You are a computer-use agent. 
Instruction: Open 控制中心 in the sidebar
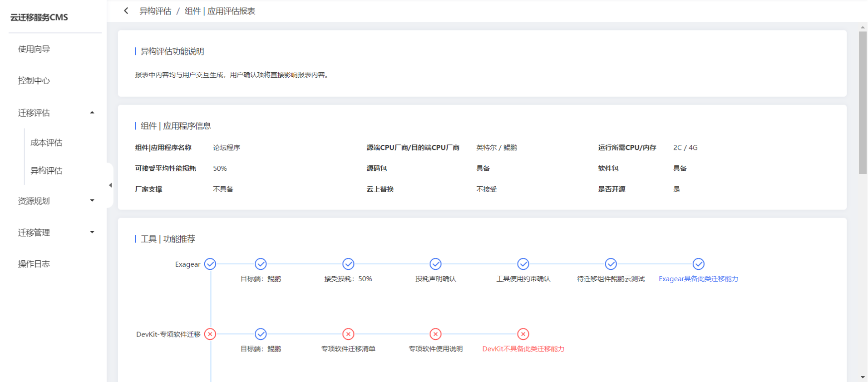click(x=34, y=81)
